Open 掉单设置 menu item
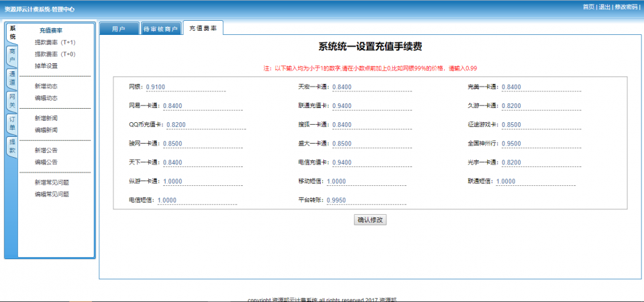The image size is (644, 302). pos(46,66)
